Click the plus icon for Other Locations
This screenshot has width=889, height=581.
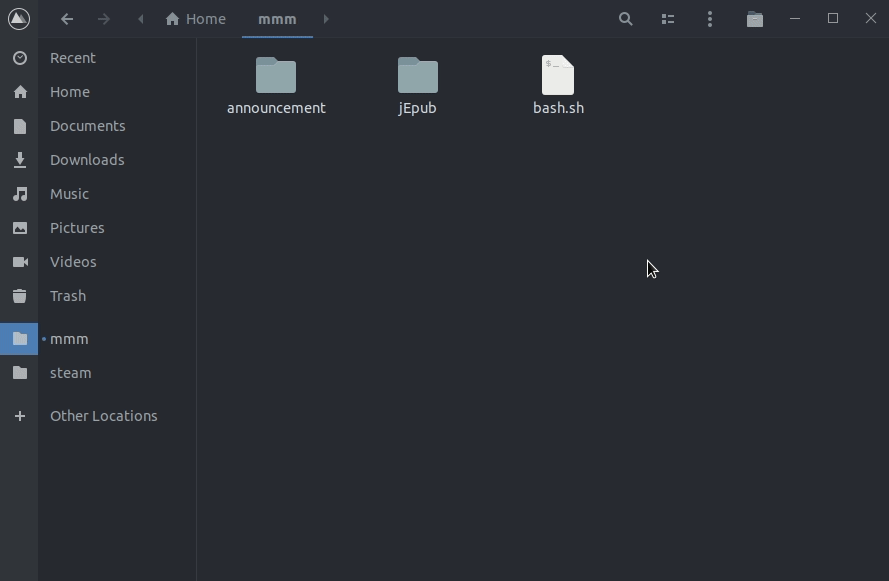(20, 416)
